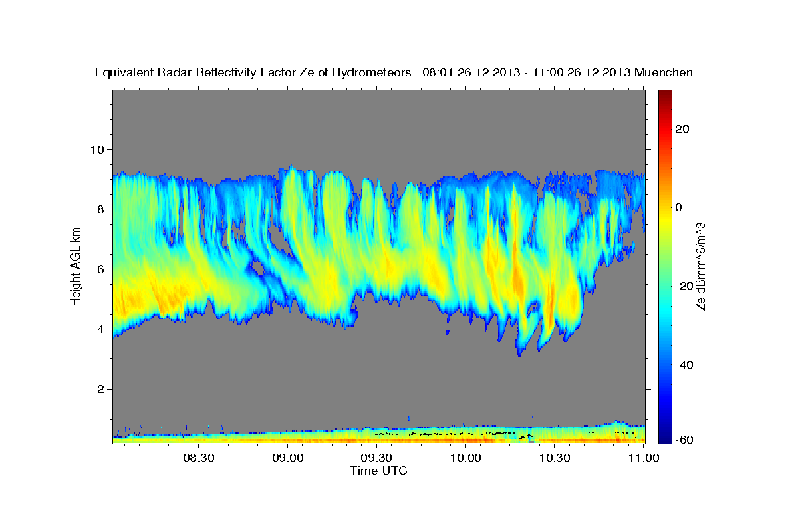This screenshot has height=532, width=798.
Task: Click the 08:30 time tick label
Action: (x=198, y=458)
